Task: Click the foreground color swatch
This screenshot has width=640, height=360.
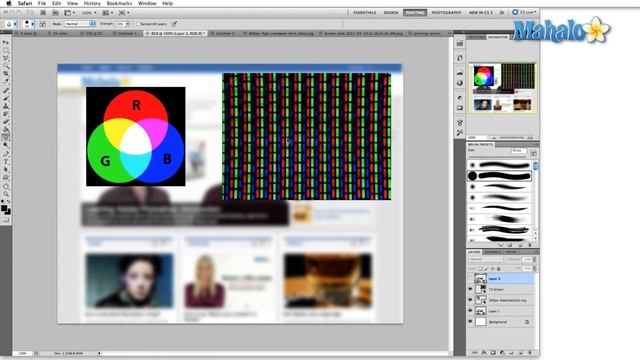Action: (4, 209)
